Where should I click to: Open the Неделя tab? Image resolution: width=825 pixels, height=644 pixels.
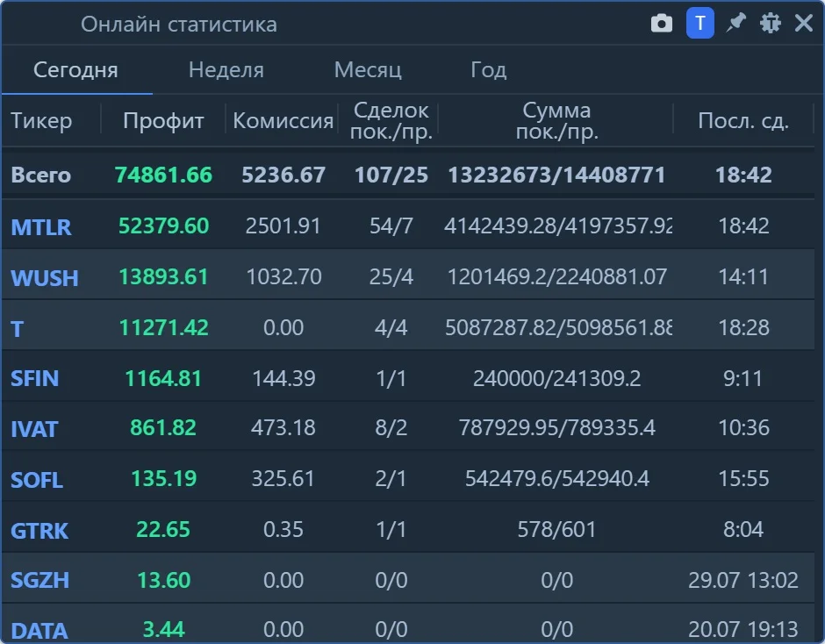(x=226, y=70)
